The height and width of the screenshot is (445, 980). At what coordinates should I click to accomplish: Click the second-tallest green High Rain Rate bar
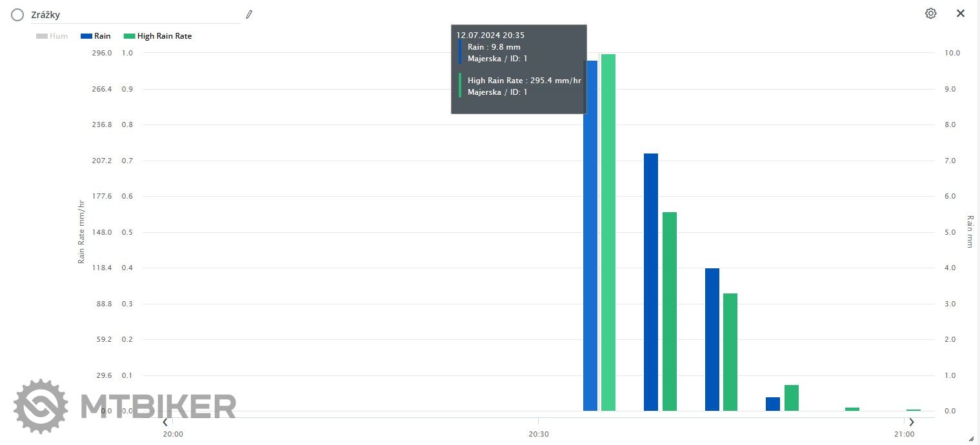670,311
